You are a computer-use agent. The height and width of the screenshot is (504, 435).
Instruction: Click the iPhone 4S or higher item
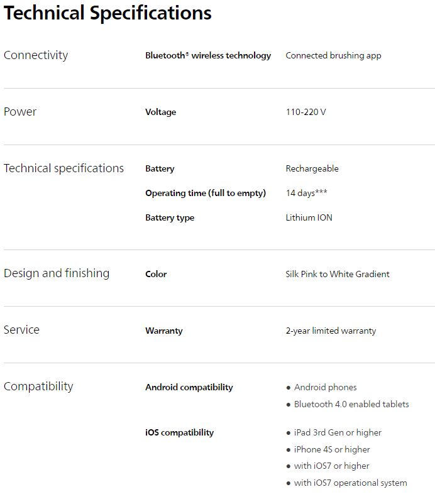pos(332,449)
